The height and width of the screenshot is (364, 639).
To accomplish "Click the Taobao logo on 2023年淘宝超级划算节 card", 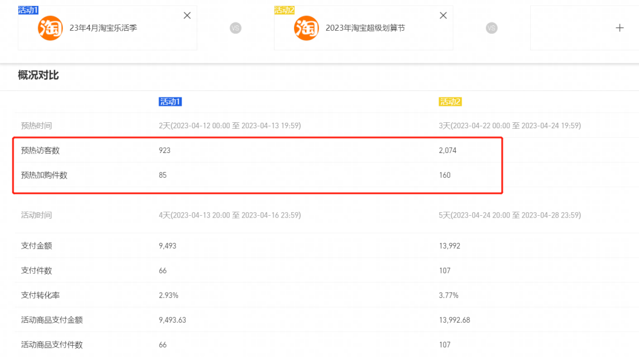I will point(306,28).
